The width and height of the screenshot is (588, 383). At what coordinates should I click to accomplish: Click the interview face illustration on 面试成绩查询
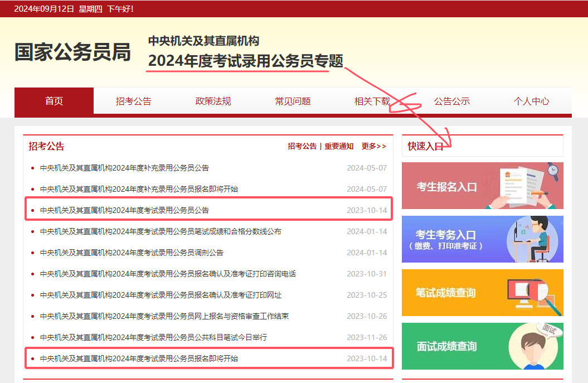click(x=536, y=346)
